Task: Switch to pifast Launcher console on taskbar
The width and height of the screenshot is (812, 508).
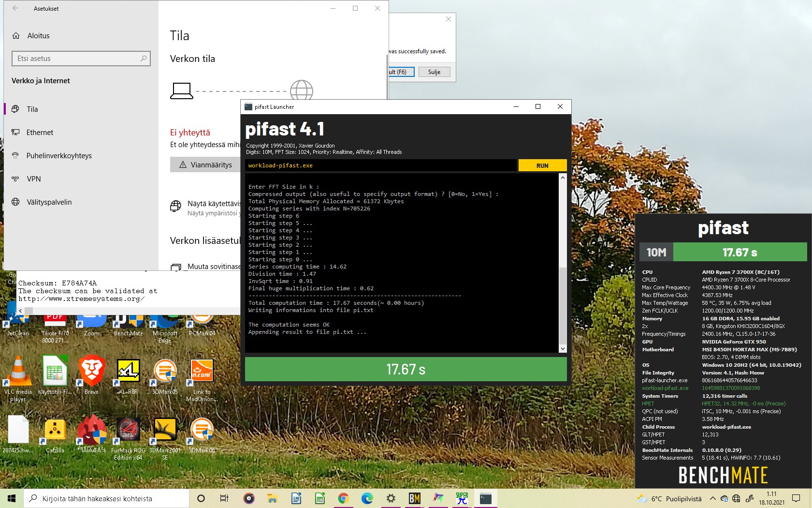Action: click(x=486, y=498)
